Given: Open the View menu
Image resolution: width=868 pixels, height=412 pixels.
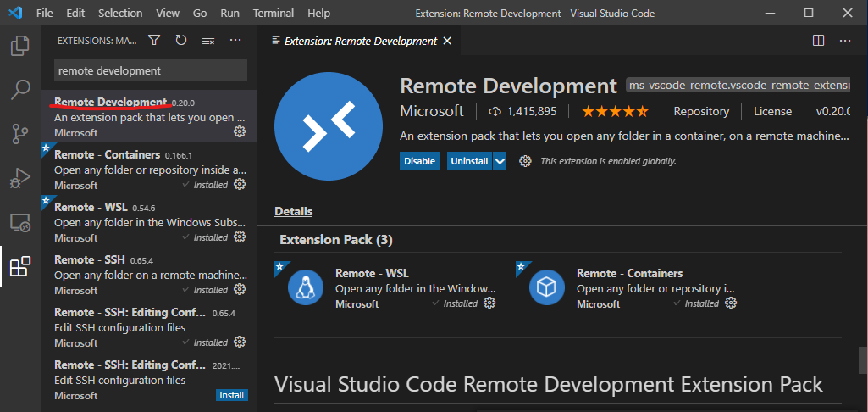Looking at the screenshot, I should (x=168, y=13).
